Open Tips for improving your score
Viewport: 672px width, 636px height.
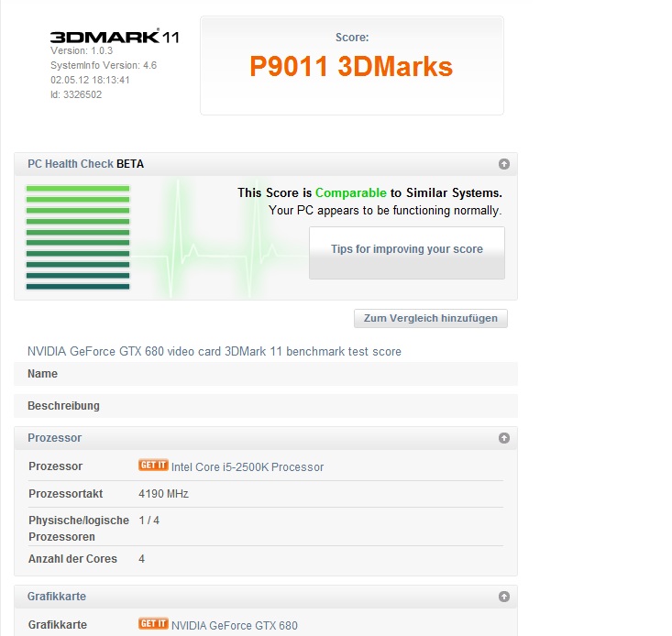click(x=407, y=253)
